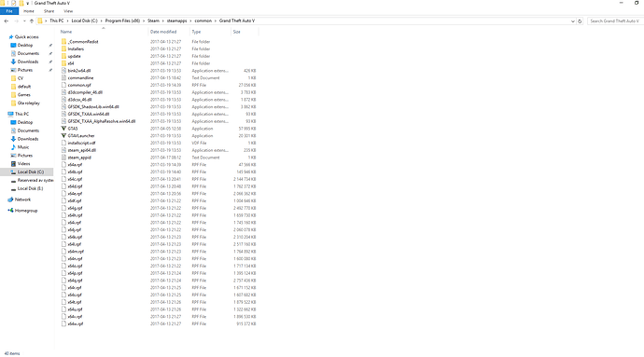644x357 pixels.
Task: Expand the address bar history dropdown
Action: click(572, 21)
